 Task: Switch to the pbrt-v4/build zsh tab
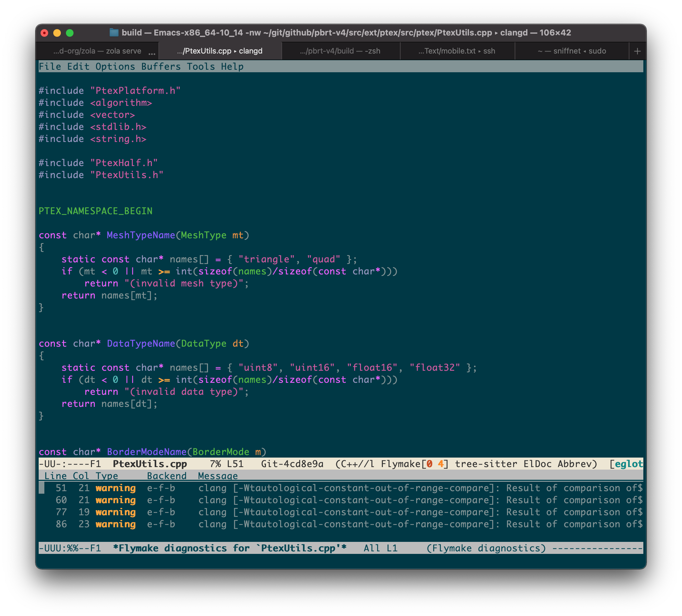[x=340, y=51]
